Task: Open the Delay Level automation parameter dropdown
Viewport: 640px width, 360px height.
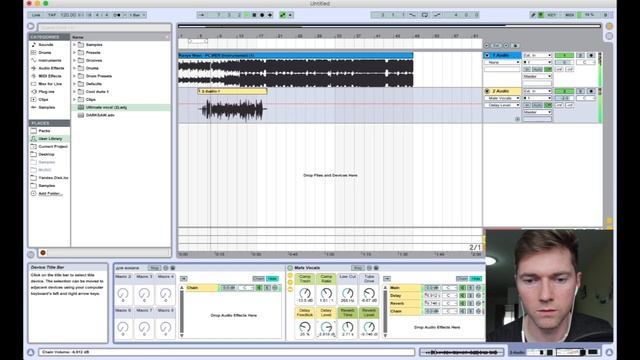Action: pos(502,105)
